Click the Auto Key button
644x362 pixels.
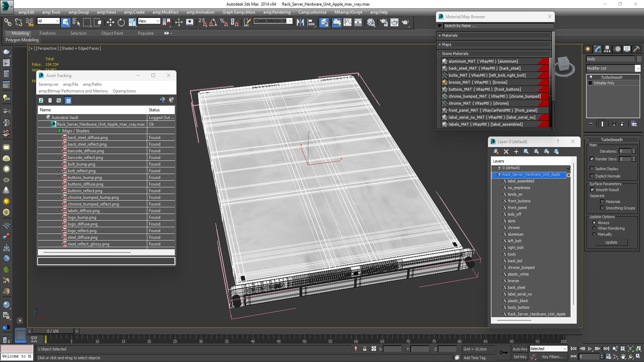520,349
